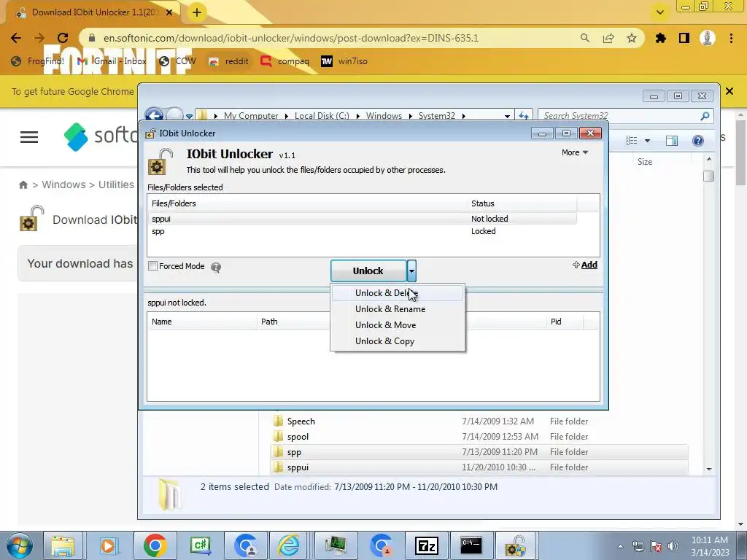Open recent locations dropdown in Explorer
The image size is (747, 560).
189,116
